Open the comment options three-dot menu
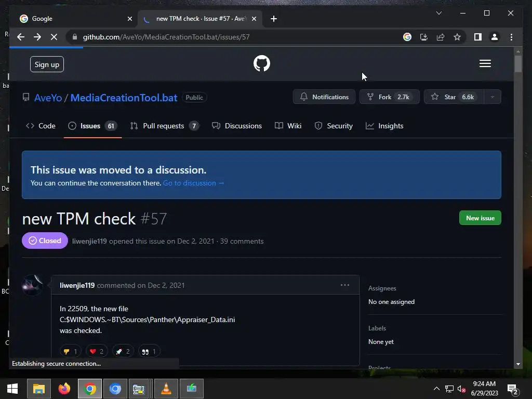The width and height of the screenshot is (532, 399). click(345, 285)
